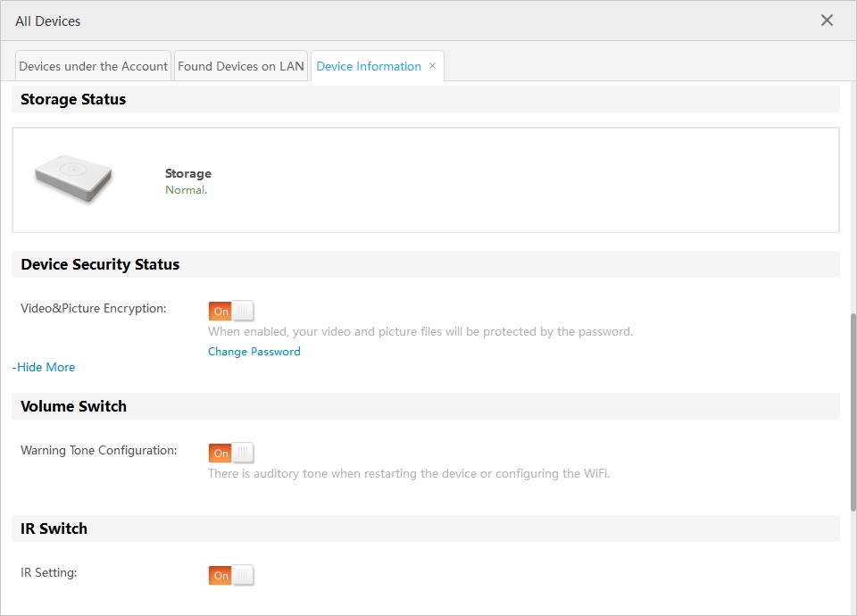Close the Device Information tab

[433, 66]
